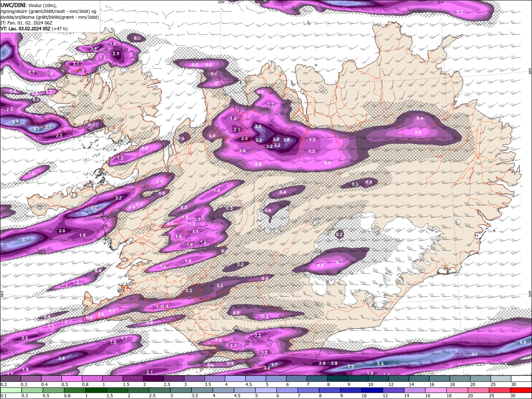This screenshot has width=532, height=399.
Task: Click the 3.1 precipitation value on the map
Action: (x=76, y=64)
